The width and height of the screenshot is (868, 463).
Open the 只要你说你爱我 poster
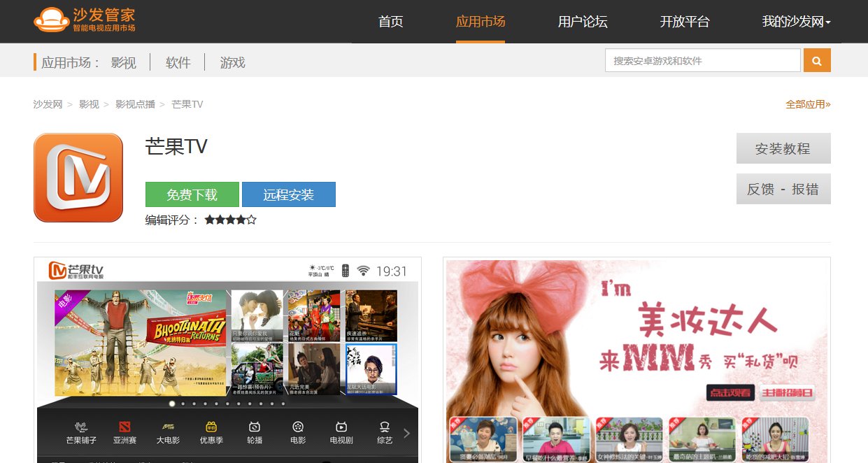coord(257,315)
